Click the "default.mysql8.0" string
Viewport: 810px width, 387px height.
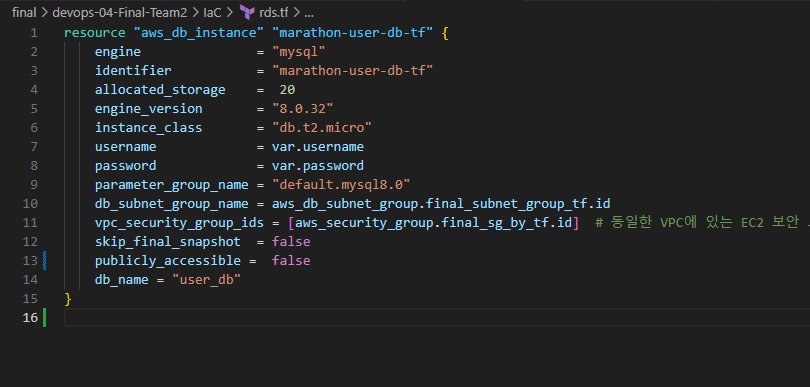(x=341, y=184)
